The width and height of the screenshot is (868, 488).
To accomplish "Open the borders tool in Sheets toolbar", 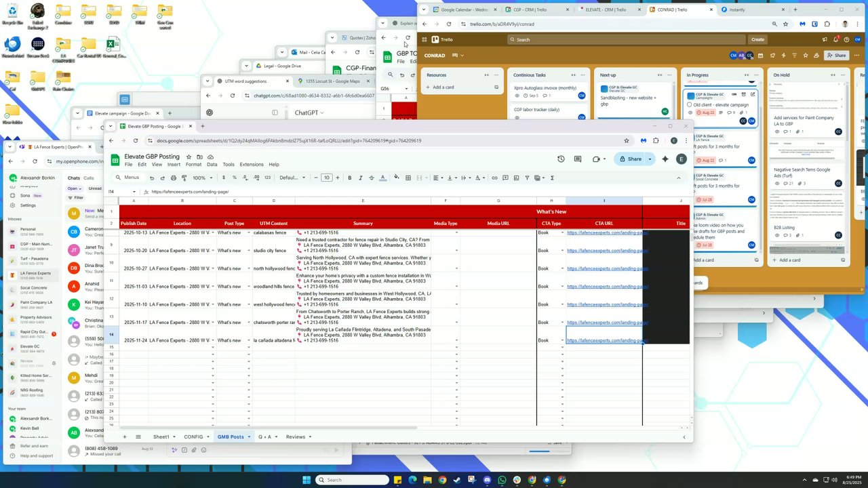I will [408, 178].
